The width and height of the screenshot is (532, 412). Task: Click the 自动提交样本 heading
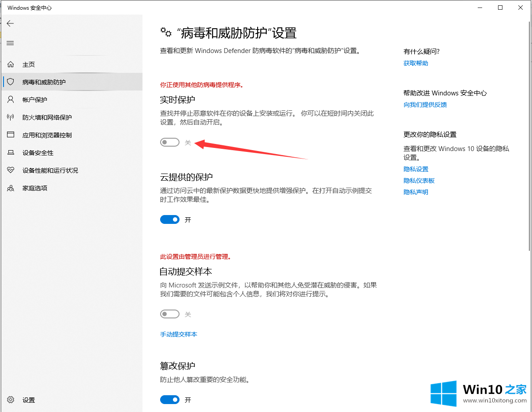click(x=186, y=272)
